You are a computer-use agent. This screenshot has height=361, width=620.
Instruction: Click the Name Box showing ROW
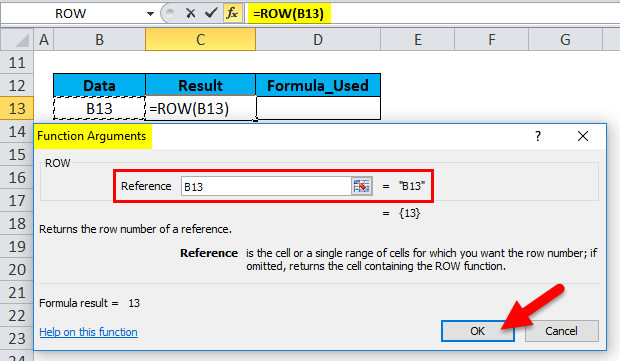pos(71,14)
